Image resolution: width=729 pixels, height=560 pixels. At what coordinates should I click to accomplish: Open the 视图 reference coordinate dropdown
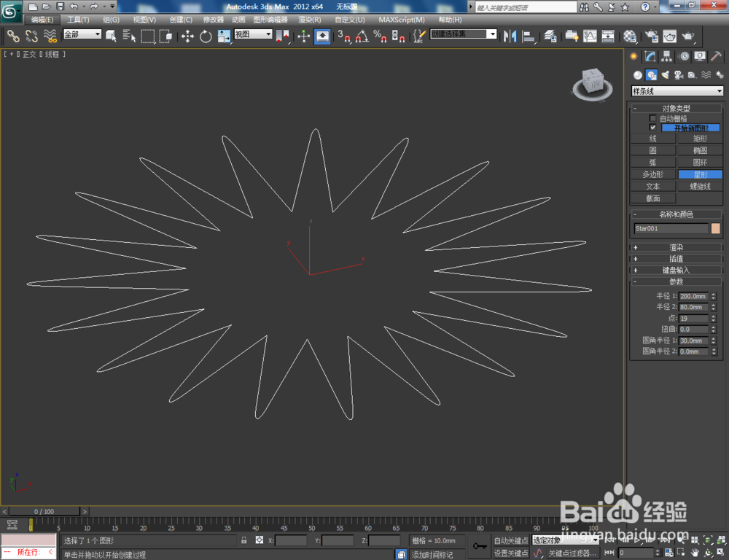point(253,34)
